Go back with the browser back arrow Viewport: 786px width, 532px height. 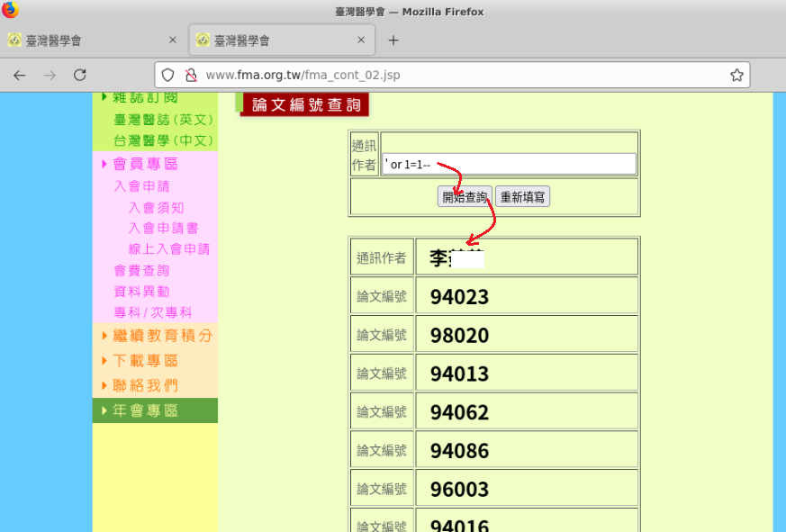[x=20, y=76]
